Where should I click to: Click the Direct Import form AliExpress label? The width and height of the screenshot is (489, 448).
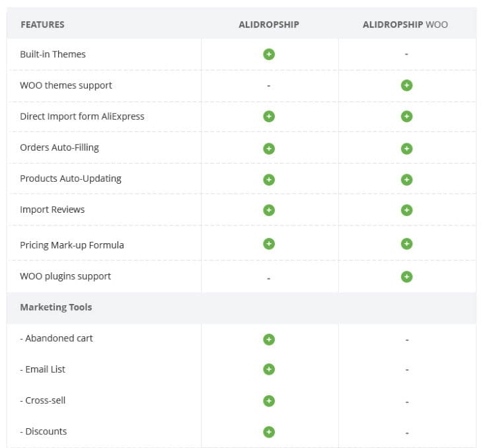click(x=82, y=116)
